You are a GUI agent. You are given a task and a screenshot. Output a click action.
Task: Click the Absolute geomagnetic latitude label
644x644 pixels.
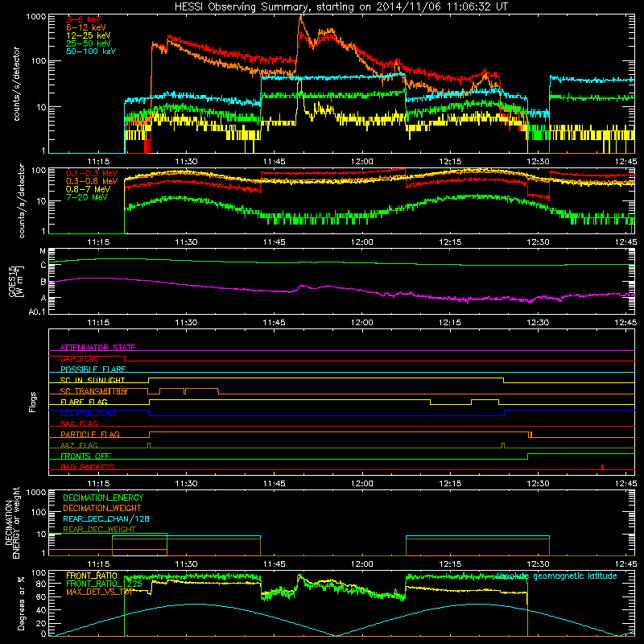pos(556,576)
